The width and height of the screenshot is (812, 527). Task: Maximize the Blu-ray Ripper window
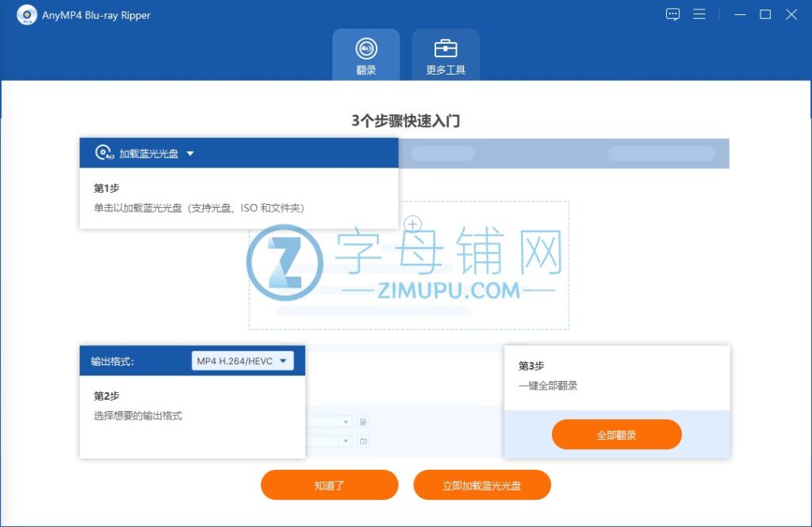pos(765,14)
